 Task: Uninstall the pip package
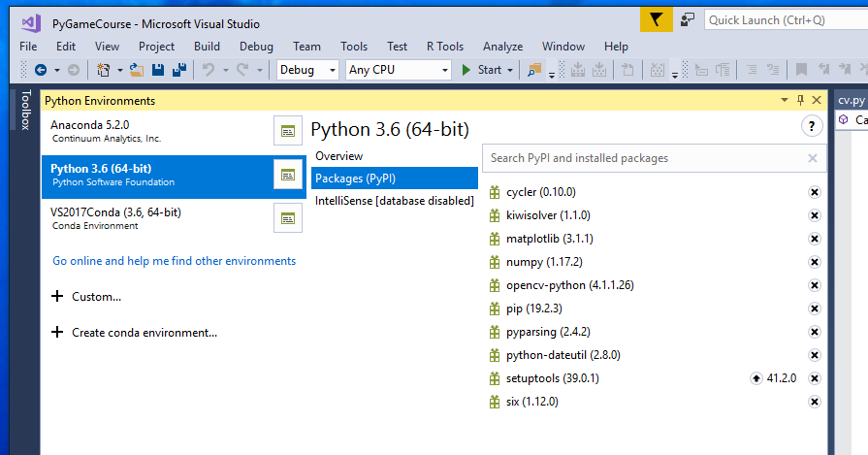[x=815, y=309]
